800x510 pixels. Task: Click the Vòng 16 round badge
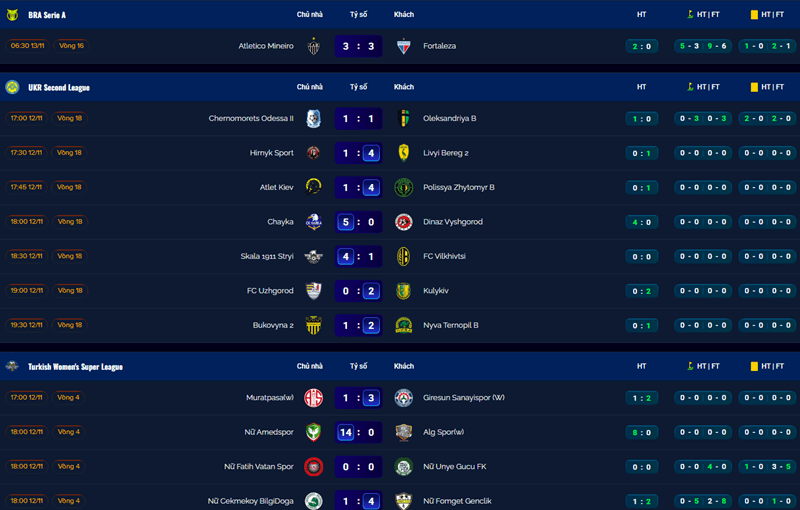click(x=71, y=46)
